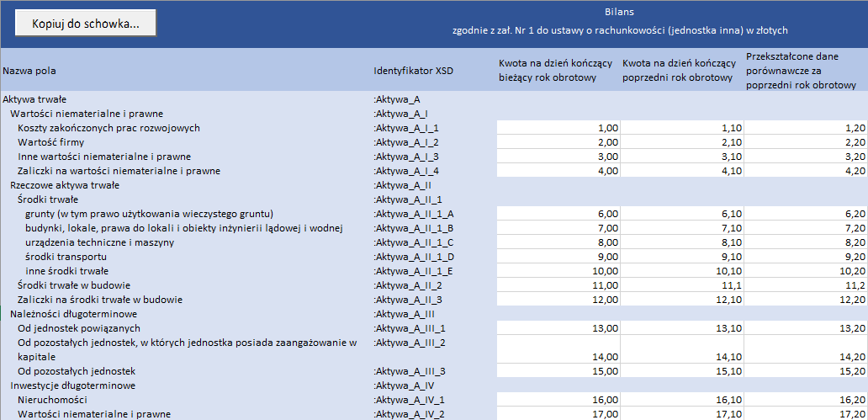The image size is (868, 420).
Task: Select cell 2,10 in the Wartość firmy row
Action: click(683, 142)
